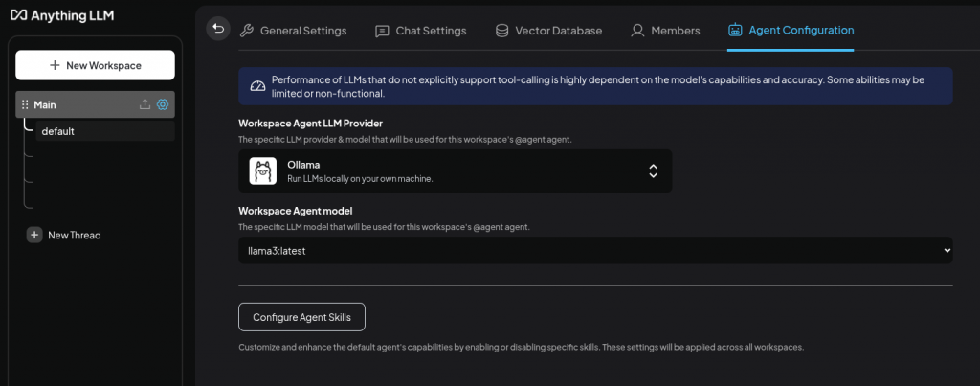This screenshot has width=980, height=386.
Task: Open Main workspace settings gear icon
Action: pos(163,104)
